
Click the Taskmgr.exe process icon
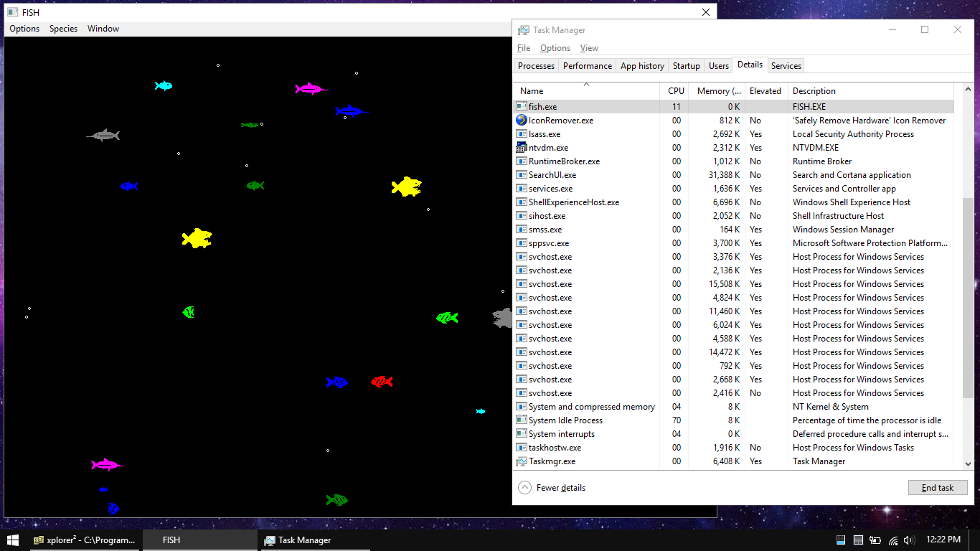tap(522, 461)
